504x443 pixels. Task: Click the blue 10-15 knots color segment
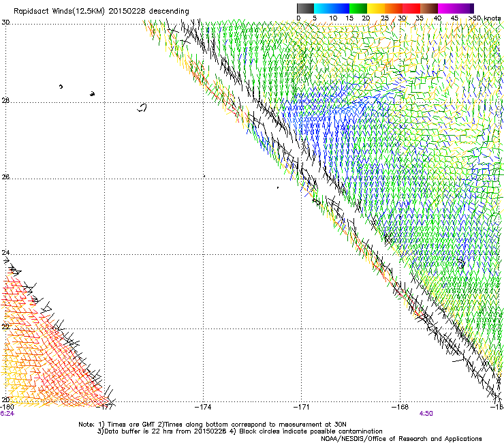coord(341,8)
